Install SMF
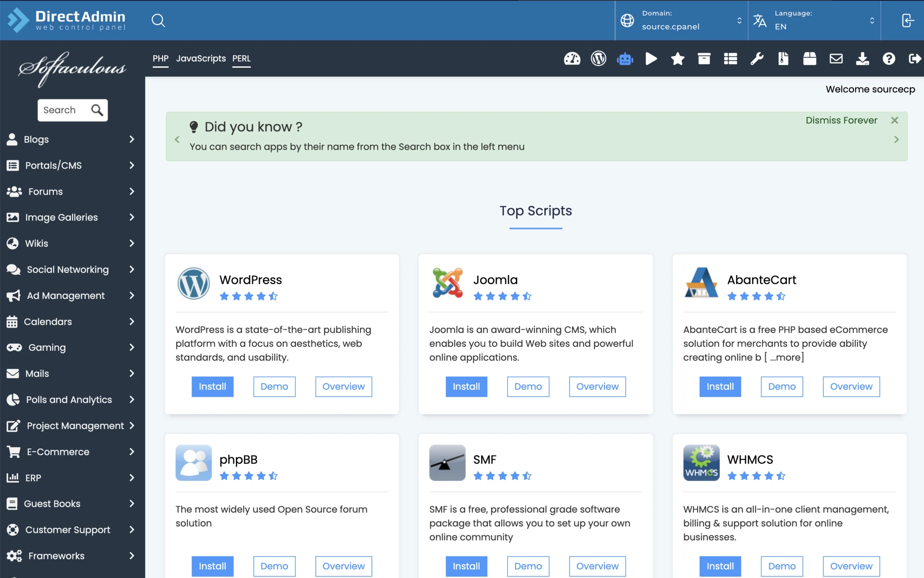Screen dimensions: 924x578 [467, 566]
